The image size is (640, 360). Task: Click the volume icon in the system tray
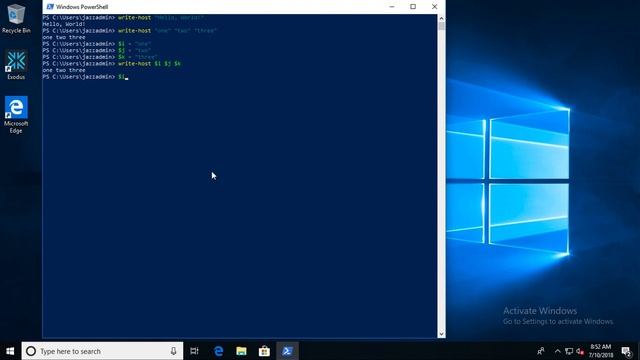(x=580, y=351)
